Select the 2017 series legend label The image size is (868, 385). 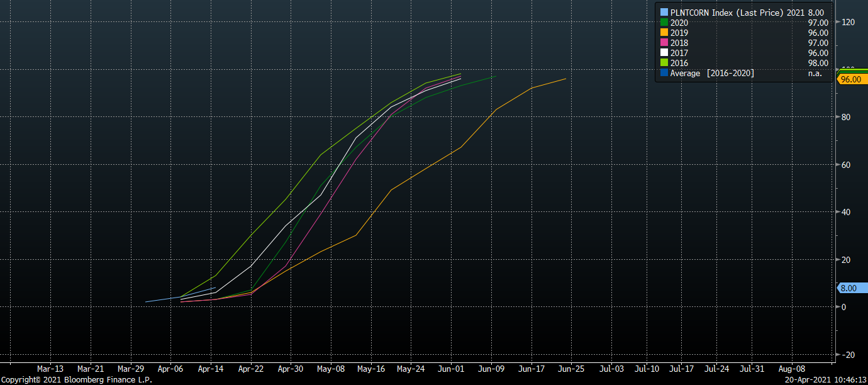(679, 53)
